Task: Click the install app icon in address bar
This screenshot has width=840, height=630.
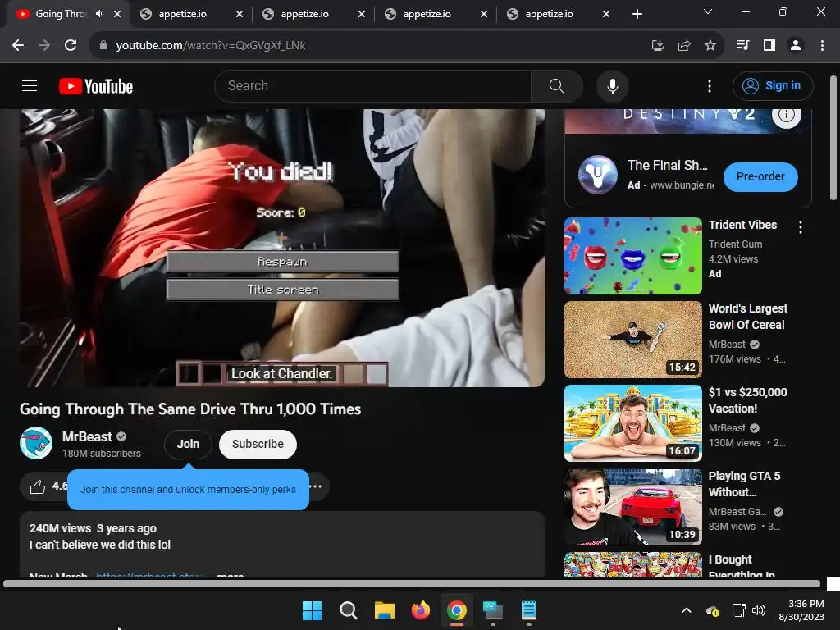Action: click(x=657, y=46)
